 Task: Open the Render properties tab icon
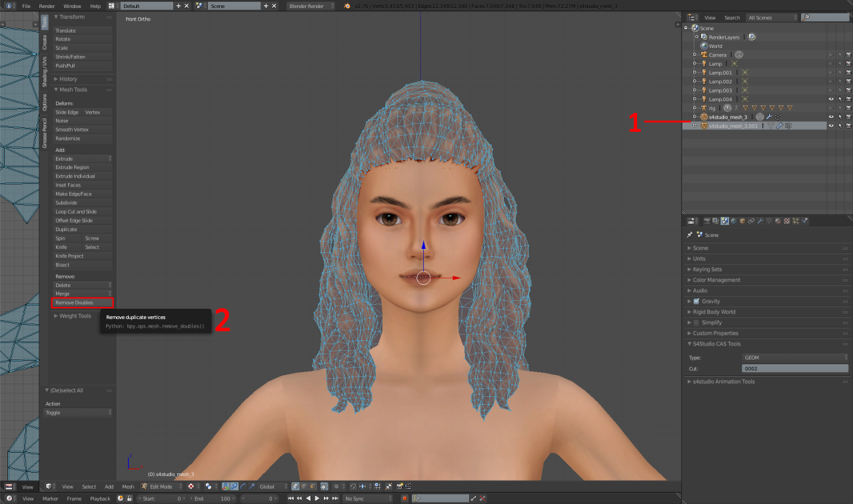coord(707,221)
